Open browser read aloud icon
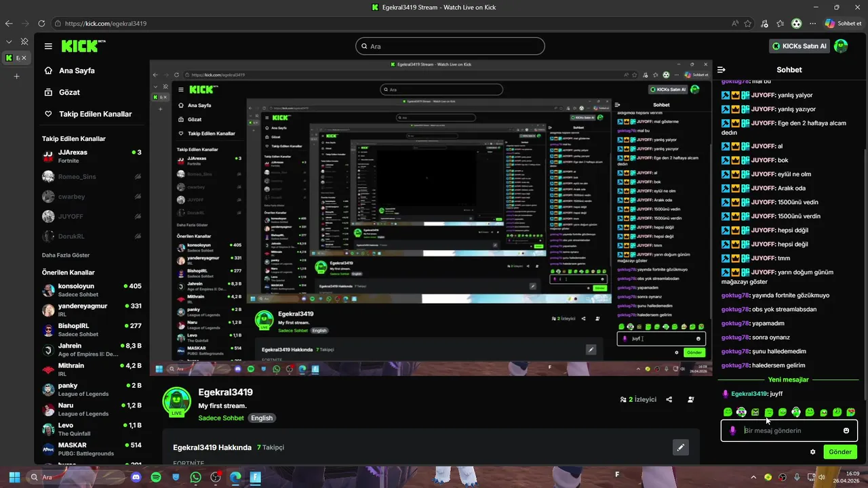 tap(735, 23)
